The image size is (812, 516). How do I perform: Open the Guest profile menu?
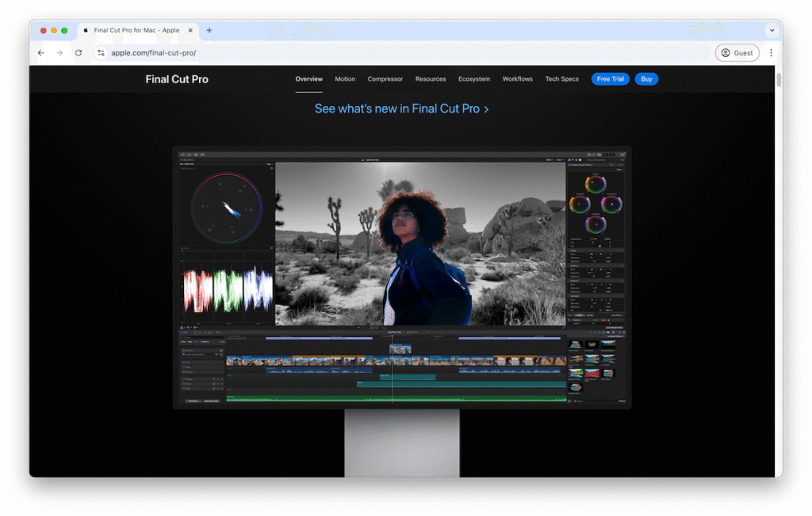pyautogui.click(x=737, y=53)
